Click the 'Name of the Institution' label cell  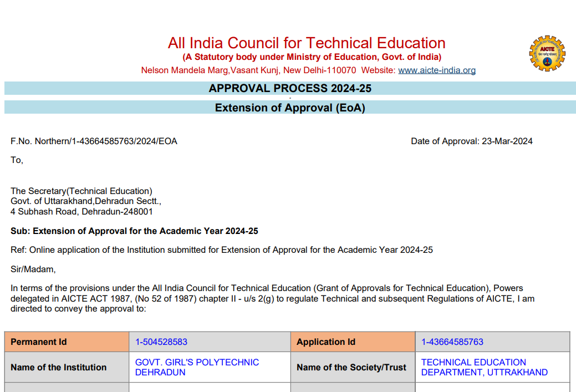tap(67, 368)
